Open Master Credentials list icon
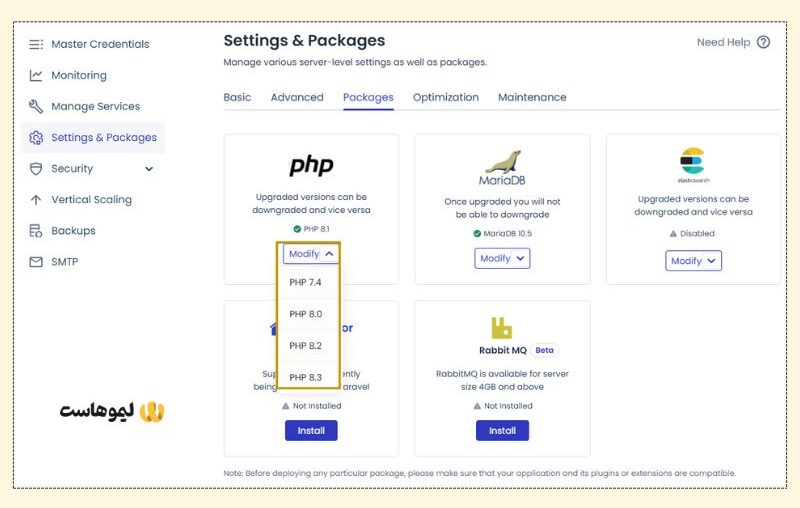The width and height of the screenshot is (800, 508). pos(36,44)
